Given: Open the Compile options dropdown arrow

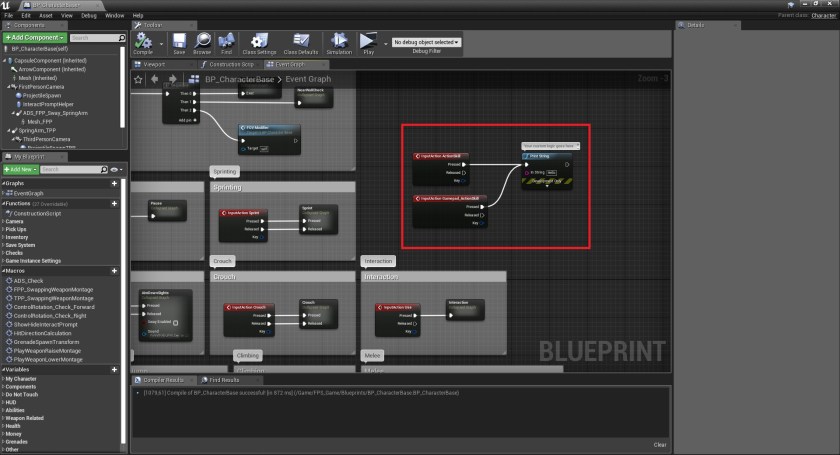Looking at the screenshot, I should (161, 44).
